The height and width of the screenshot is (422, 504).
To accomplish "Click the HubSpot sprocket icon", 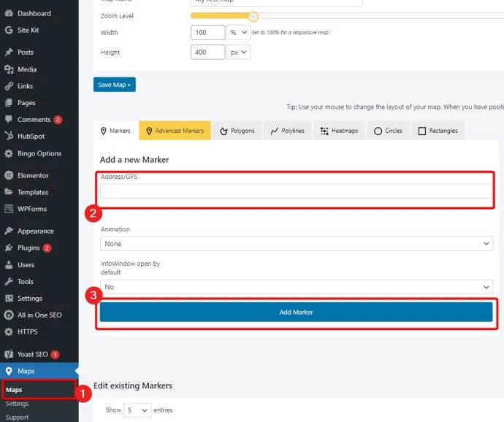I will click(9, 136).
